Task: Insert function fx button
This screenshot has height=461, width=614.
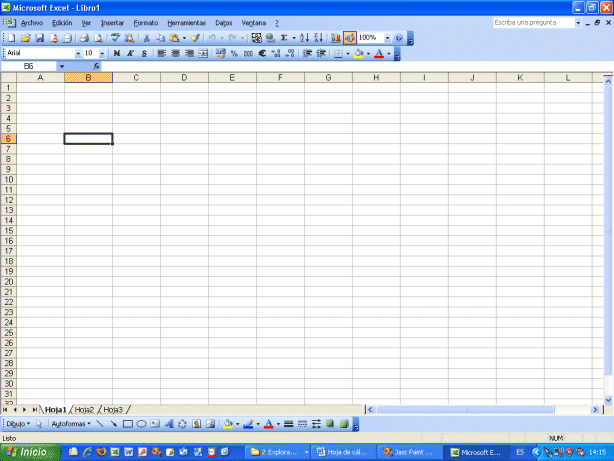Action: [96, 67]
